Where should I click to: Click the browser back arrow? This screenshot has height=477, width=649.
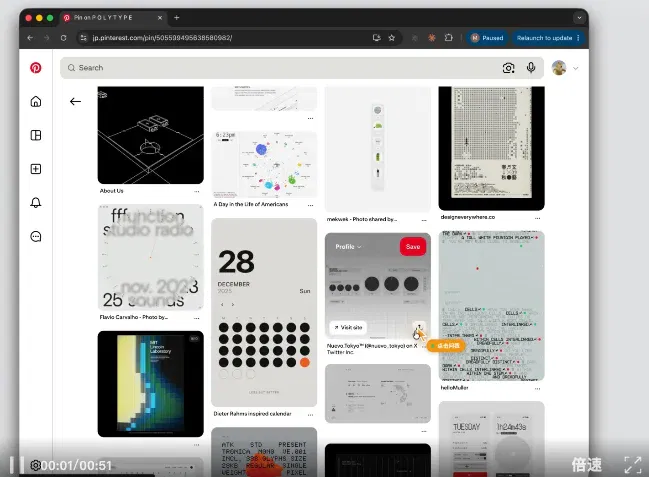tap(30, 38)
